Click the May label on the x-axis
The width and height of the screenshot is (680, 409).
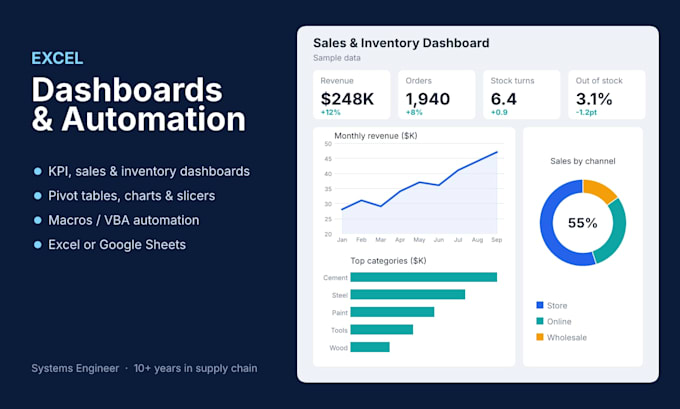419,240
